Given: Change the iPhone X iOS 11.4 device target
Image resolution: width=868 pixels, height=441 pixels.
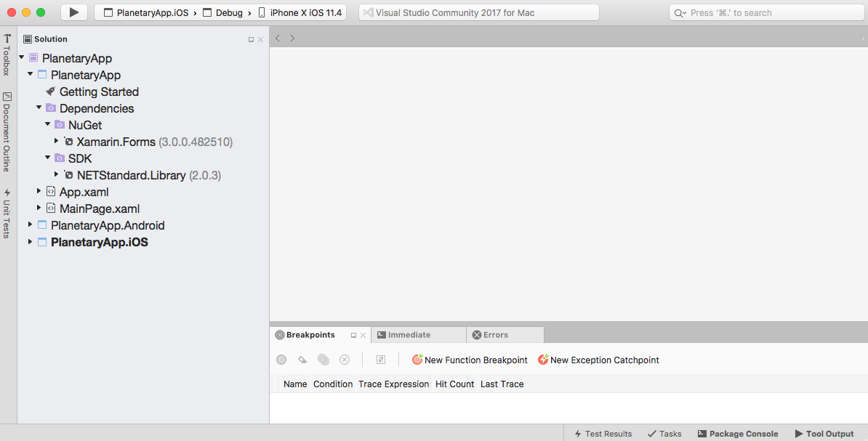Looking at the screenshot, I should [300, 13].
